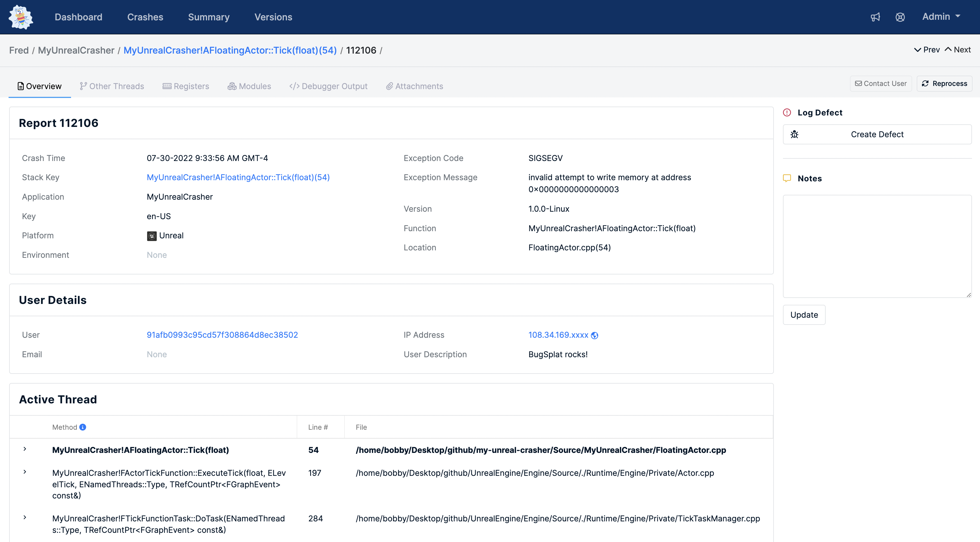This screenshot has height=542, width=980.
Task: Click the Notes comment icon
Action: coord(787,178)
